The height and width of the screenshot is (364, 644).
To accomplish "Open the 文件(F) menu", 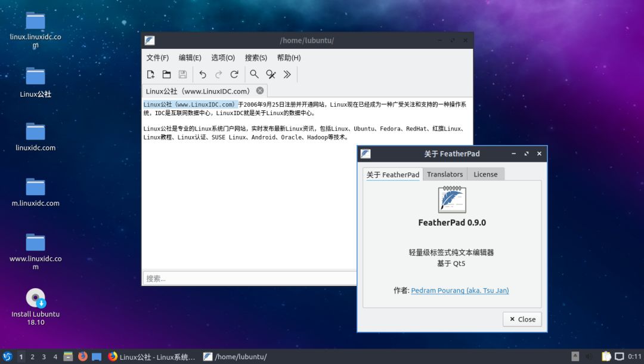I will (157, 58).
